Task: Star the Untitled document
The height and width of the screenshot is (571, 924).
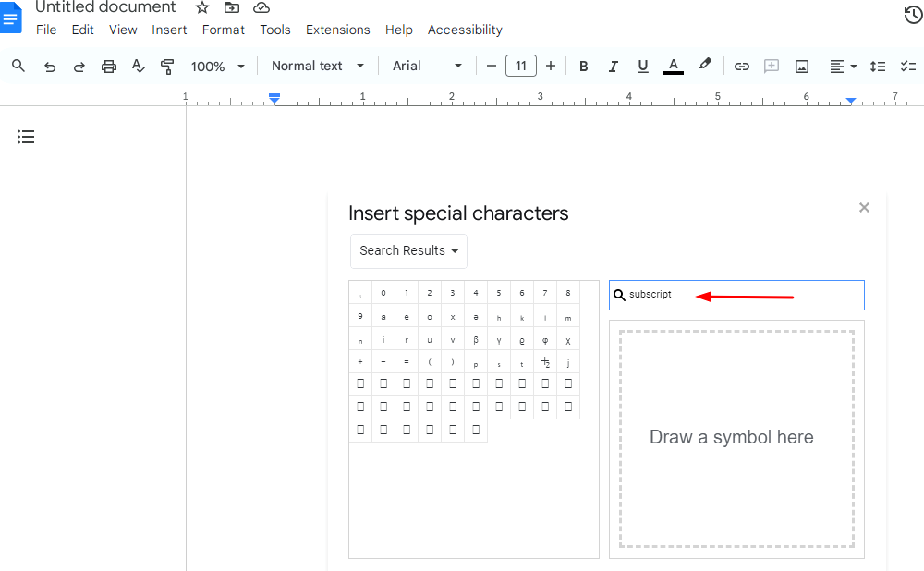Action: pos(202,7)
